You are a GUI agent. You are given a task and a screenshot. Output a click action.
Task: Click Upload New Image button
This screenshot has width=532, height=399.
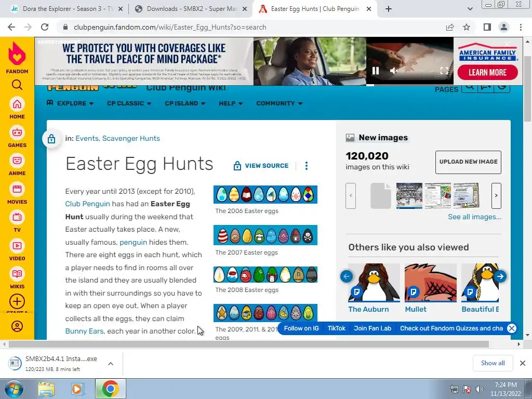[468, 162]
